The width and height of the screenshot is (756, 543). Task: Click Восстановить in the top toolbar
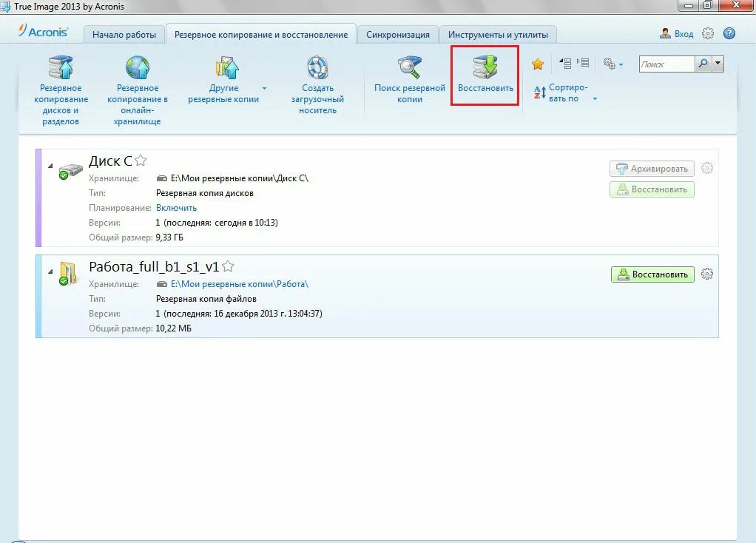tap(485, 75)
